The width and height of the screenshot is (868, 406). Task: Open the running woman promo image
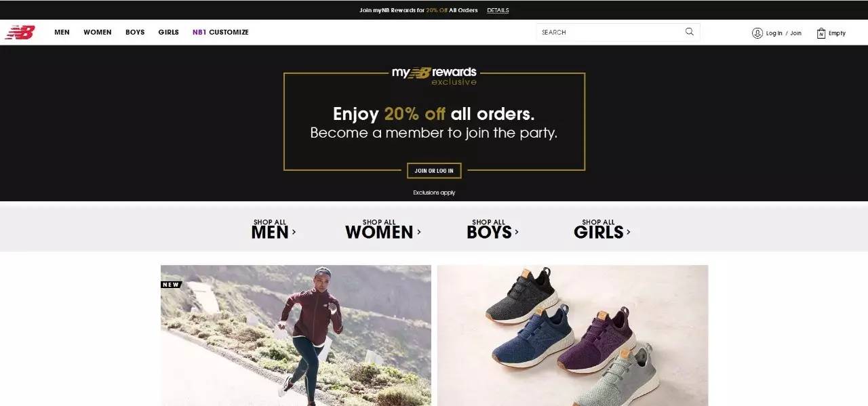click(296, 336)
